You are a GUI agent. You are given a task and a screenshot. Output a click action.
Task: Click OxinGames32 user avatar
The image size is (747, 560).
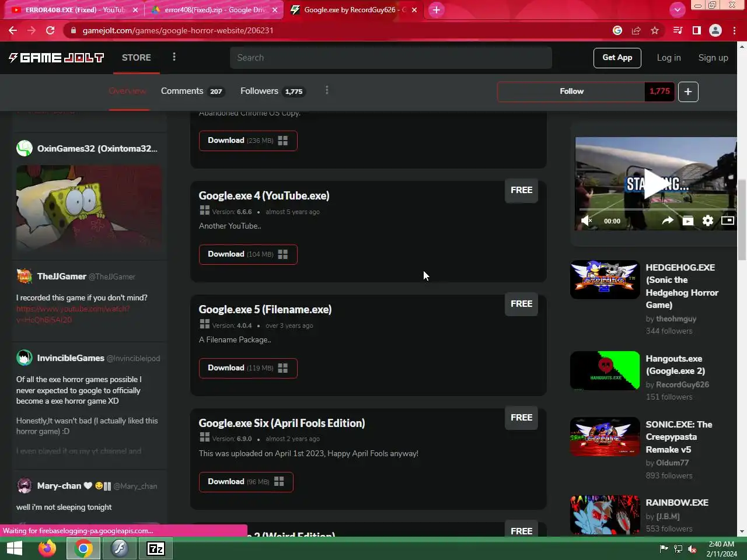tap(25, 148)
